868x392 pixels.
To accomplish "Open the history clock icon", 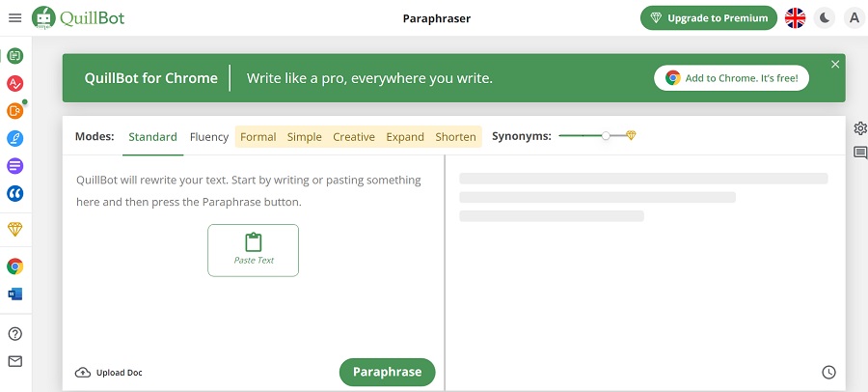I will (x=828, y=372).
